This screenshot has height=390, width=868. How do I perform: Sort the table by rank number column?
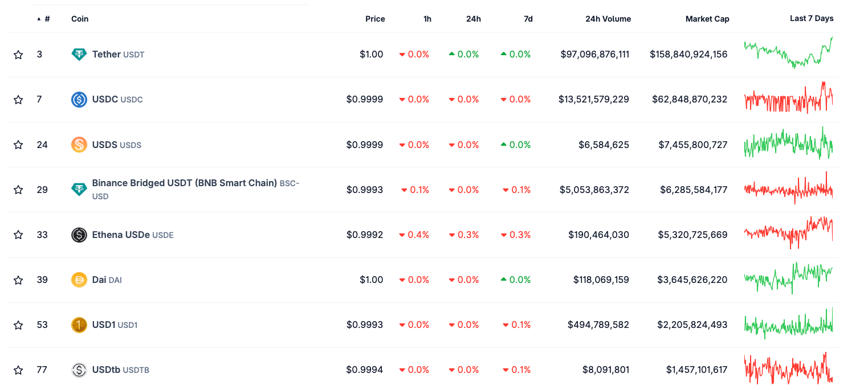tap(43, 19)
